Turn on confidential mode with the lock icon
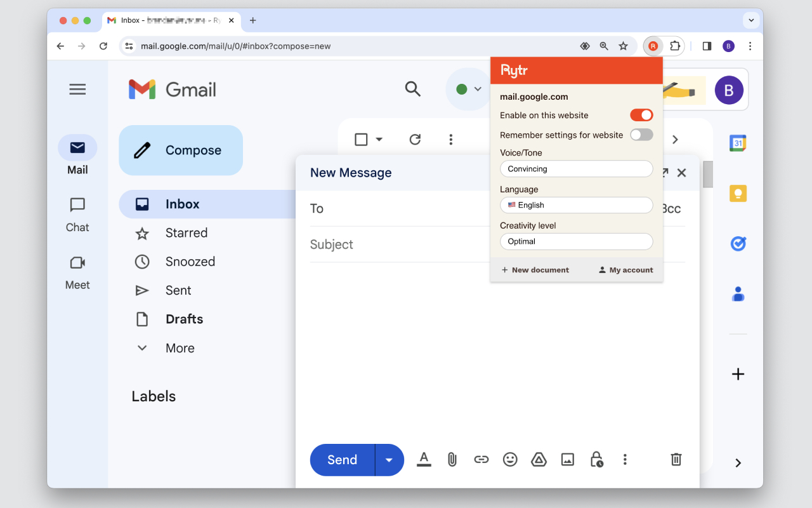This screenshot has height=508, width=812. [x=596, y=459]
